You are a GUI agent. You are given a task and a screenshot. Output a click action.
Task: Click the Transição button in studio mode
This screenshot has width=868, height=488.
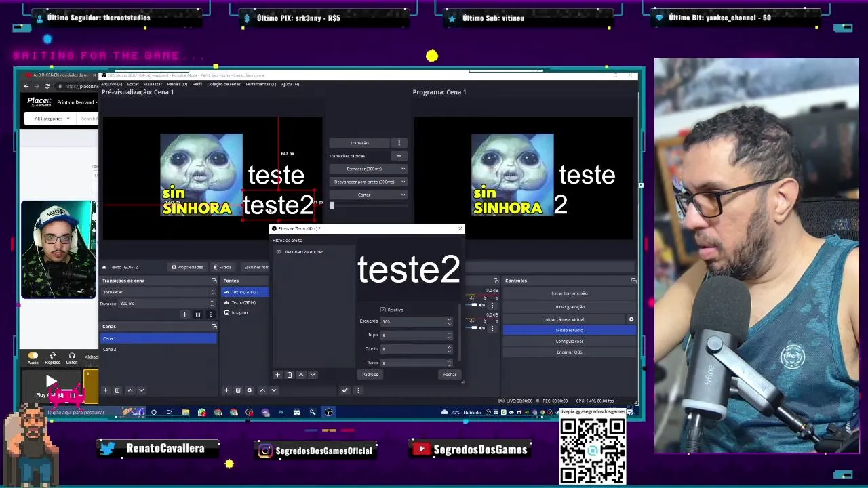tap(359, 143)
